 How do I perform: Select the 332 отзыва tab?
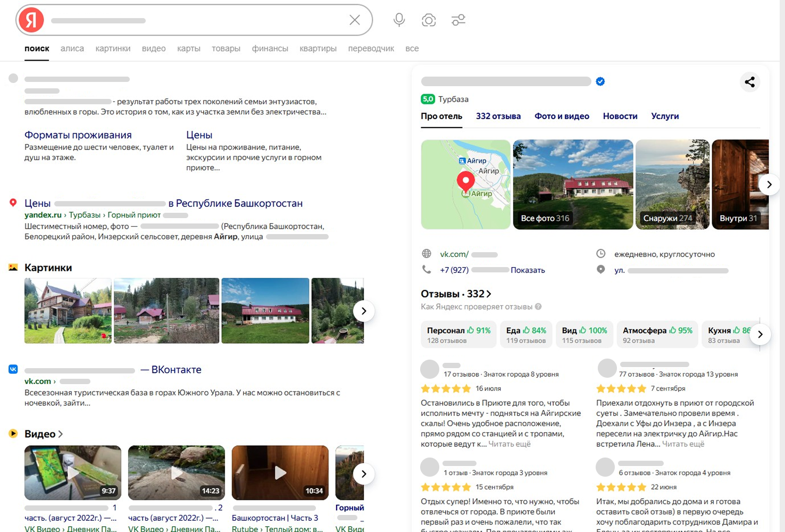click(x=498, y=116)
